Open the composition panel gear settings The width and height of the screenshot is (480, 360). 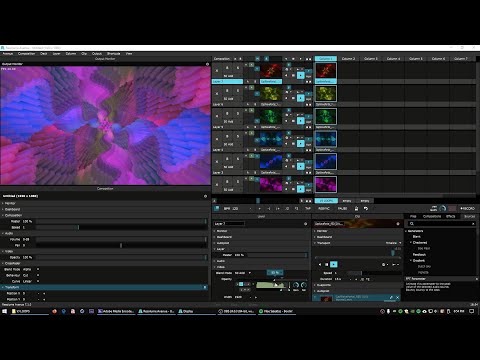205,196
